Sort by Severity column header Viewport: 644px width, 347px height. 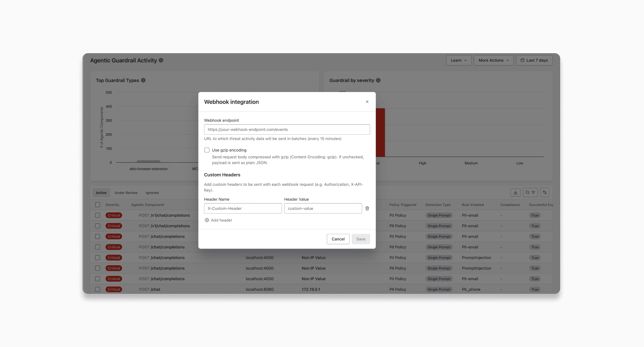tap(112, 205)
